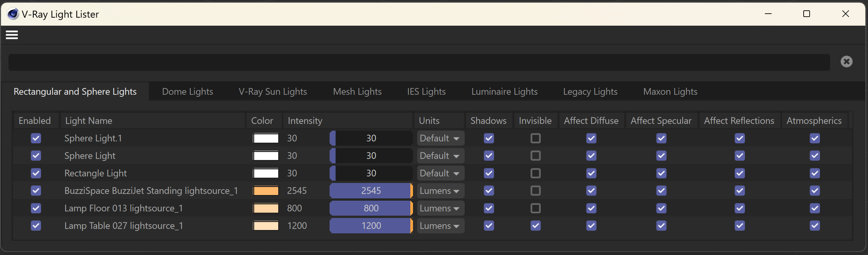Screen dimensions: 868x255
Task: Select the Luminaire Lights tab
Action: [x=504, y=92]
